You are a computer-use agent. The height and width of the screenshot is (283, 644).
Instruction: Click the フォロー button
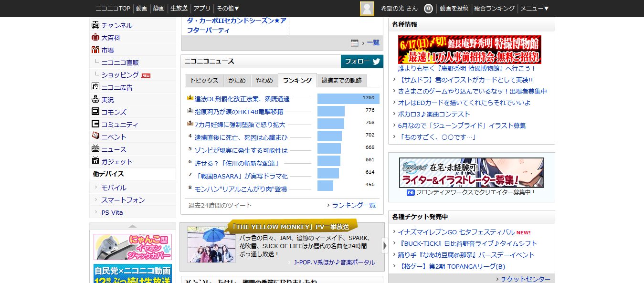tap(362, 62)
